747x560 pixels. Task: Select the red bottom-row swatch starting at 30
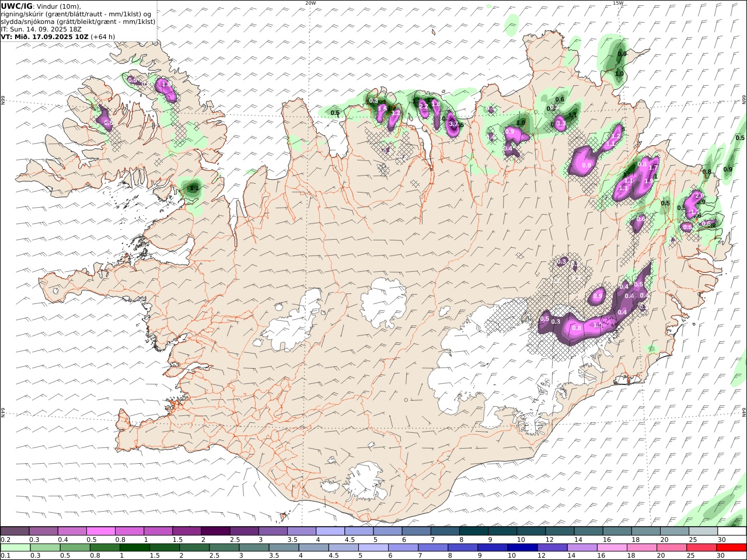click(x=731, y=548)
